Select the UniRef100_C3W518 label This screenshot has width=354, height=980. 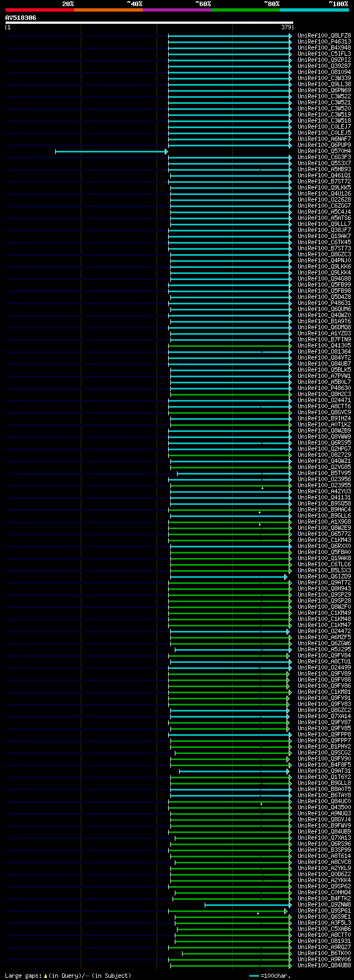pos(324,120)
